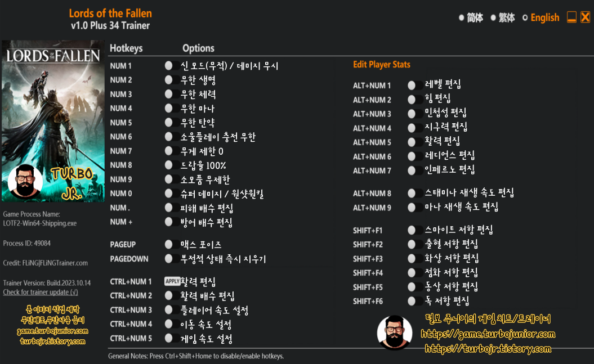The height and width of the screenshot is (364, 594).
Task: Click the bearded avatar near the website links
Action: pos(394,332)
